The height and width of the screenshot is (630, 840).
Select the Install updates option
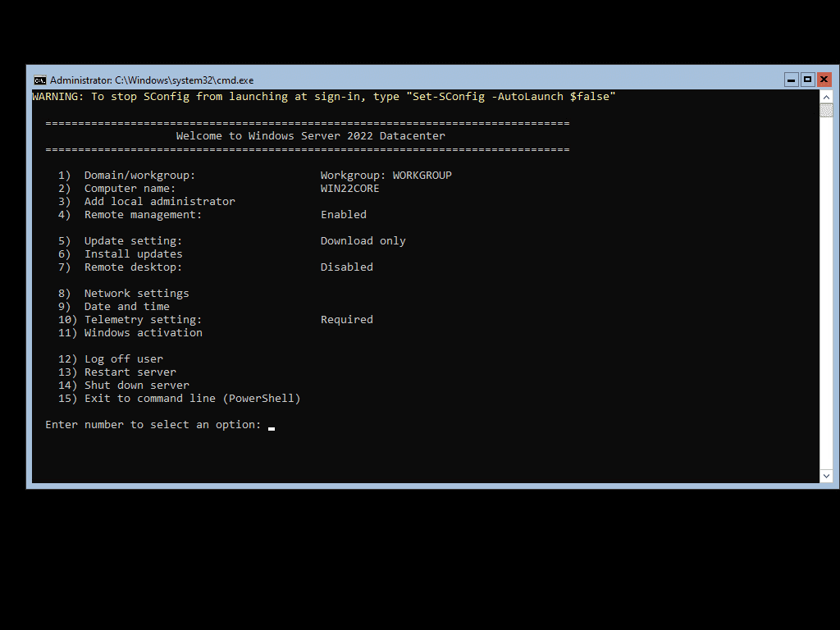pyautogui.click(x=133, y=253)
